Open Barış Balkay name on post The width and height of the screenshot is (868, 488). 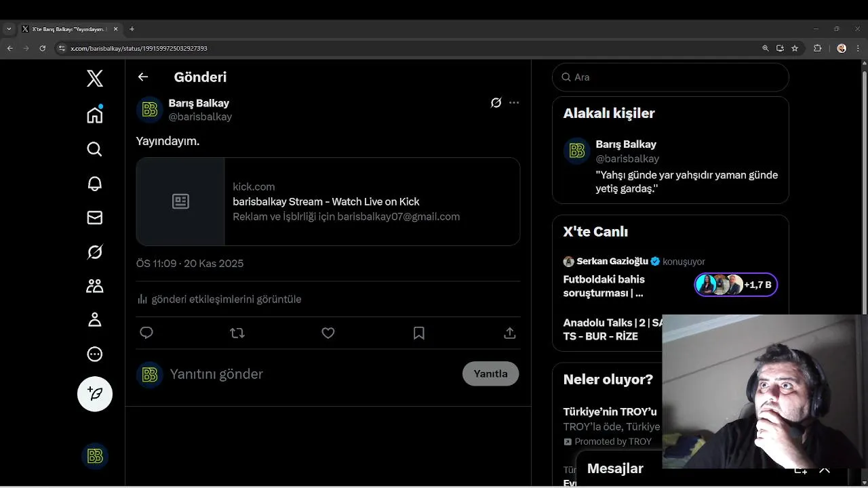coord(199,103)
